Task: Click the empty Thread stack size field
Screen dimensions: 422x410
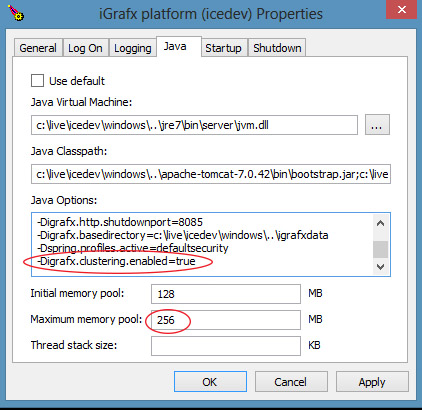Action: (x=226, y=346)
